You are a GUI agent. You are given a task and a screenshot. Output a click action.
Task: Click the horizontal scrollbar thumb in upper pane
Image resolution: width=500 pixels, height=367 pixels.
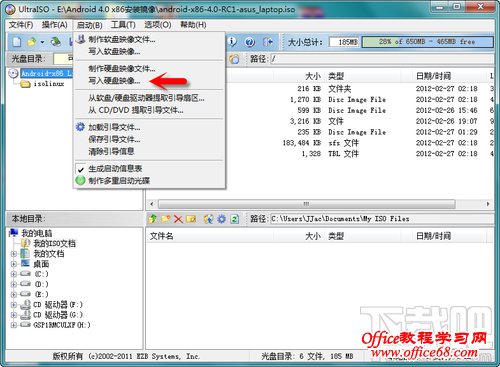click(307, 204)
